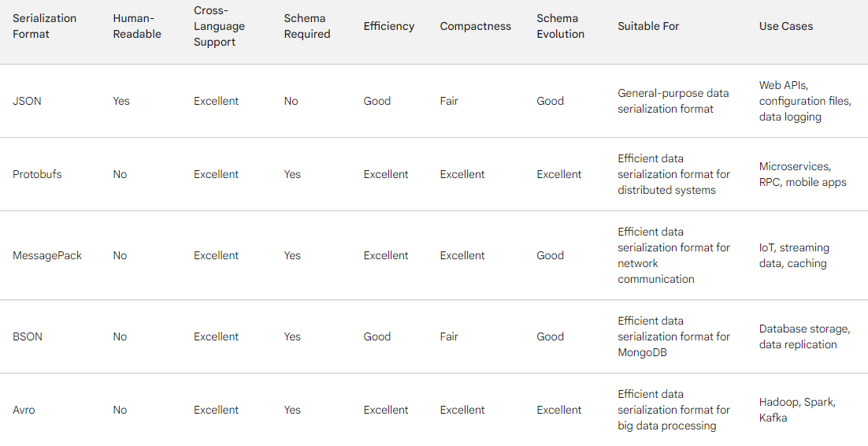The height and width of the screenshot is (446, 868).
Task: Select JSON's Yes human-readable value
Action: 121,101
